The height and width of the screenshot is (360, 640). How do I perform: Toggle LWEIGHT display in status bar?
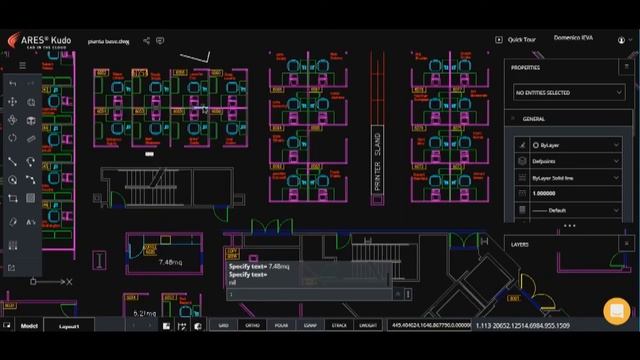pos(368,325)
